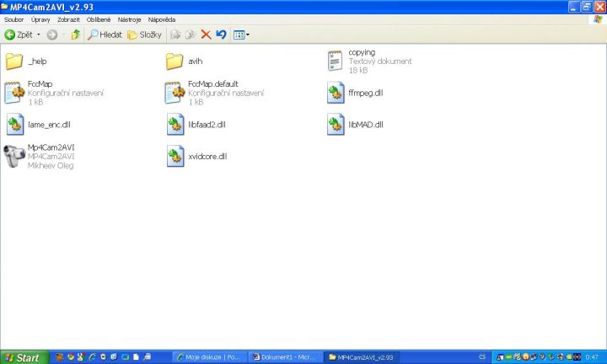Open the Soubor menu
The image size is (607, 364).
click(x=14, y=19)
